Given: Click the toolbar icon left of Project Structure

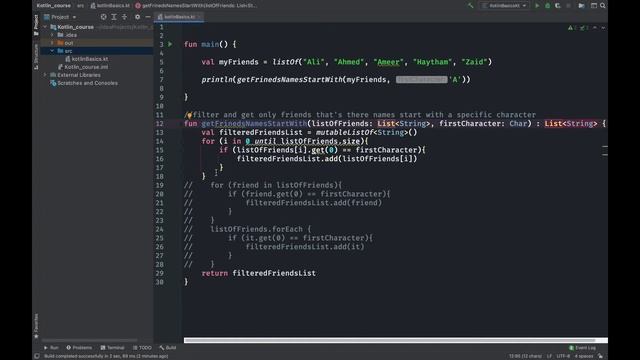Looking at the screenshot, I should point(581,6).
